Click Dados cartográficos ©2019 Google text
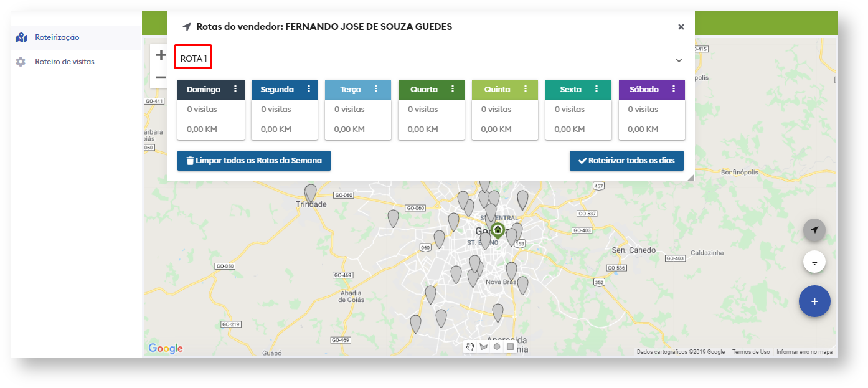 [x=681, y=352]
